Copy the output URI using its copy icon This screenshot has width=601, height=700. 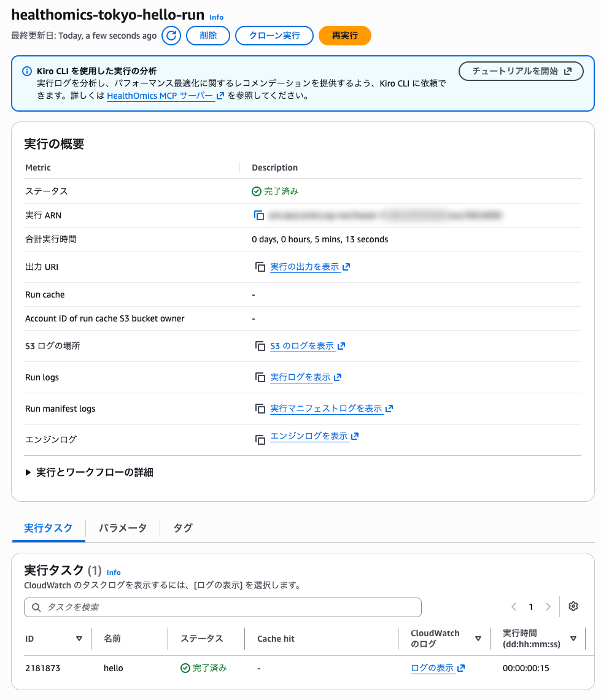pyautogui.click(x=260, y=267)
